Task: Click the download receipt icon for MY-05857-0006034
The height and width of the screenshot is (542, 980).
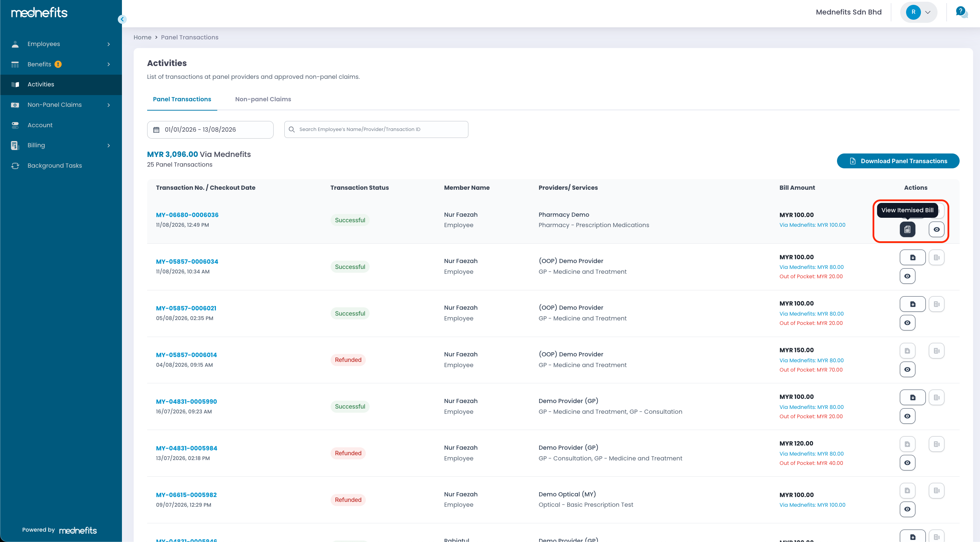Action: 912,257
